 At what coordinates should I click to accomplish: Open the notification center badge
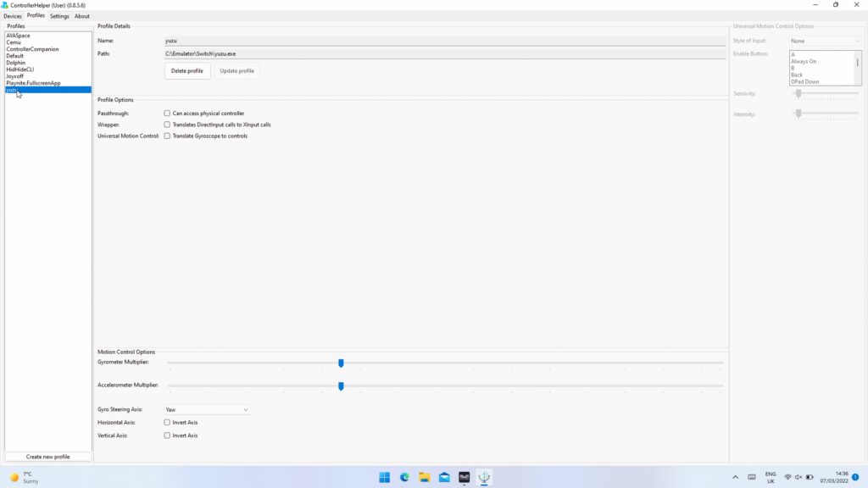(855, 477)
